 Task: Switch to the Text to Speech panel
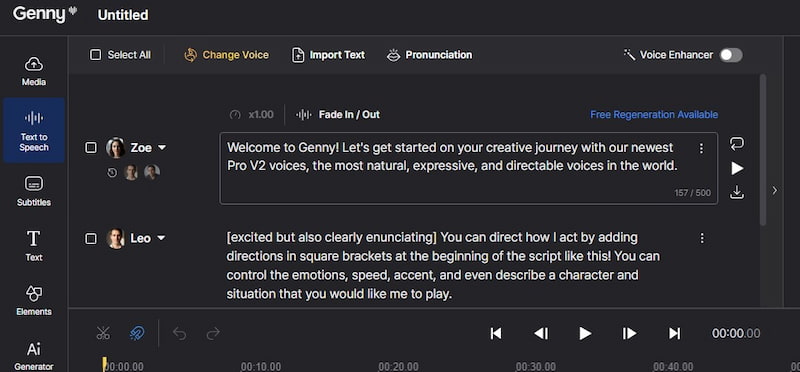pos(34,131)
